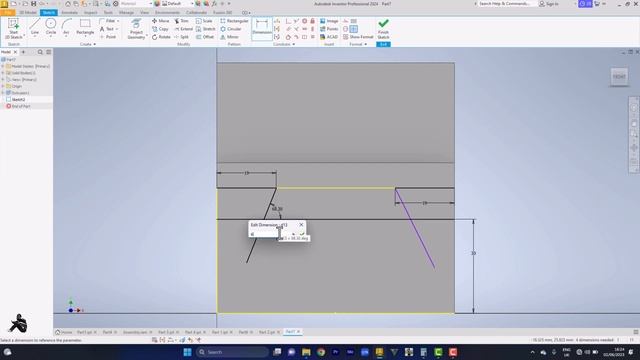
Task: Select the Extend tool
Action: point(183,29)
